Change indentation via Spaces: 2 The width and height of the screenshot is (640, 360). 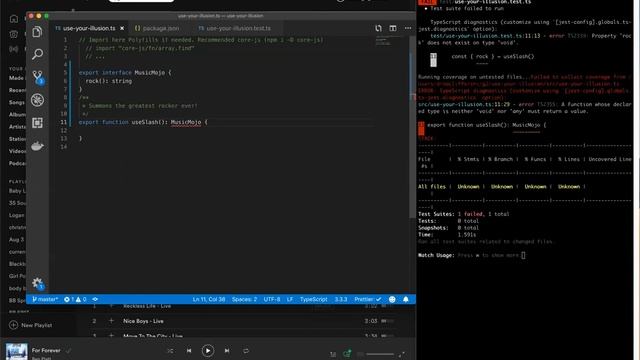(x=244, y=299)
